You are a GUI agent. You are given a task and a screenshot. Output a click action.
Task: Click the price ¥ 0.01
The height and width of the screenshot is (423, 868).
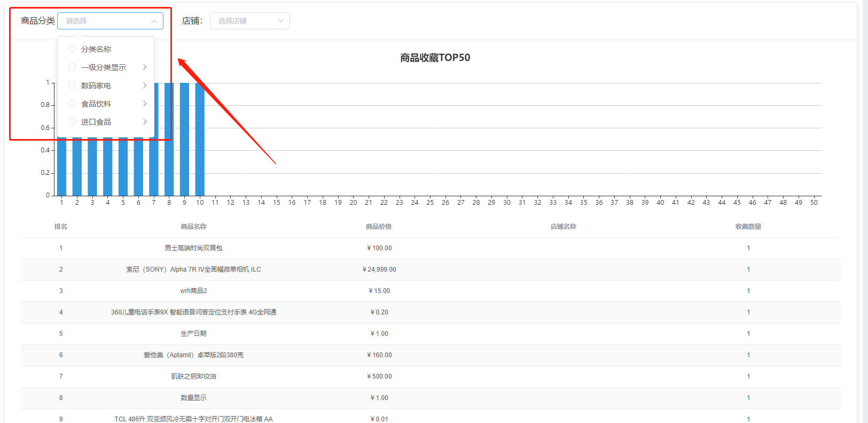[379, 419]
